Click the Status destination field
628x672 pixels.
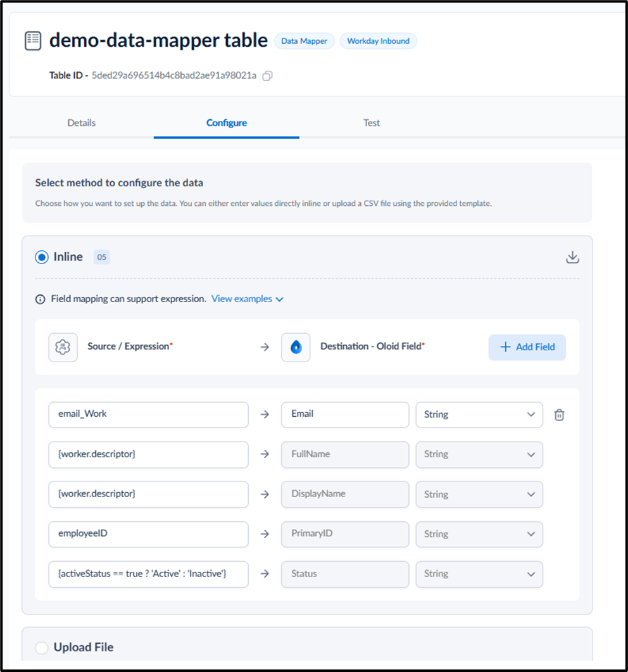(345, 574)
